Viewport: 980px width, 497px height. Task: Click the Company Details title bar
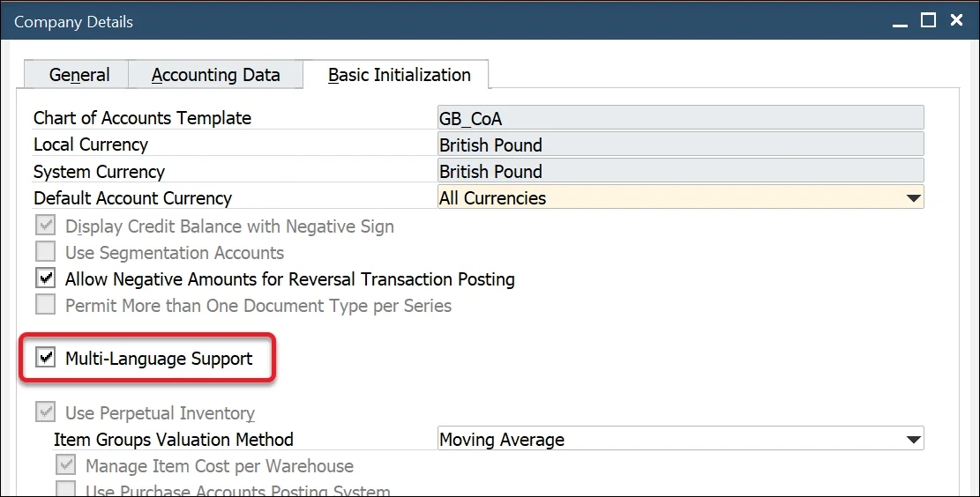point(441,20)
